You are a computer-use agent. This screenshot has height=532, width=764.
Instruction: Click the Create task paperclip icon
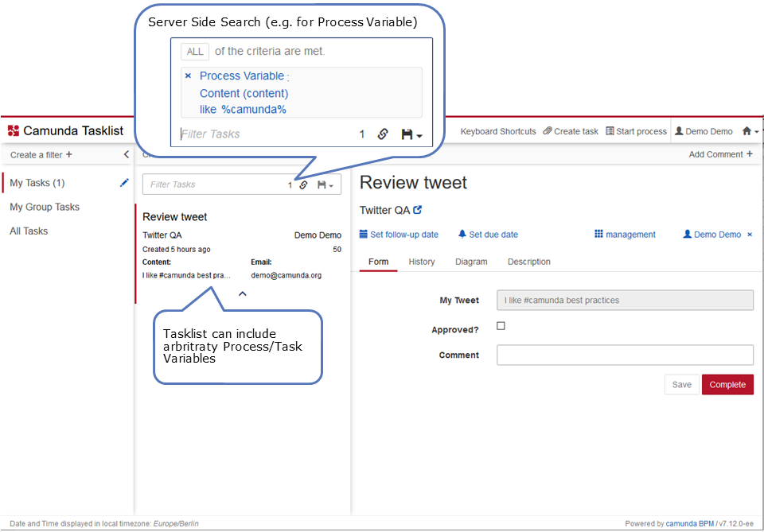tap(547, 130)
